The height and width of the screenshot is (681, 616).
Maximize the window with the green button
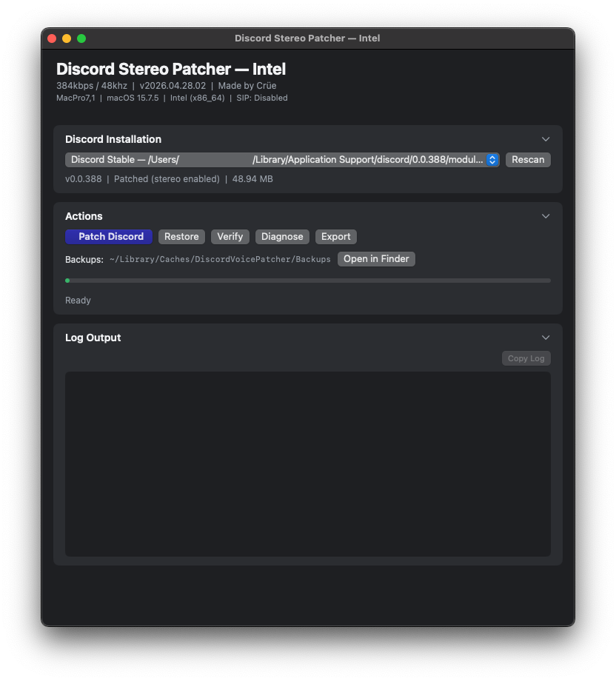click(x=81, y=38)
